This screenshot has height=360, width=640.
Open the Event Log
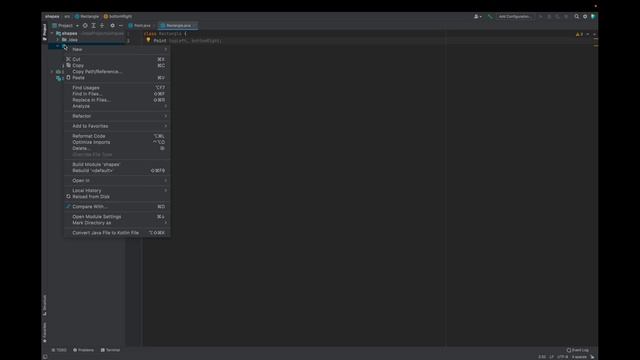578,350
